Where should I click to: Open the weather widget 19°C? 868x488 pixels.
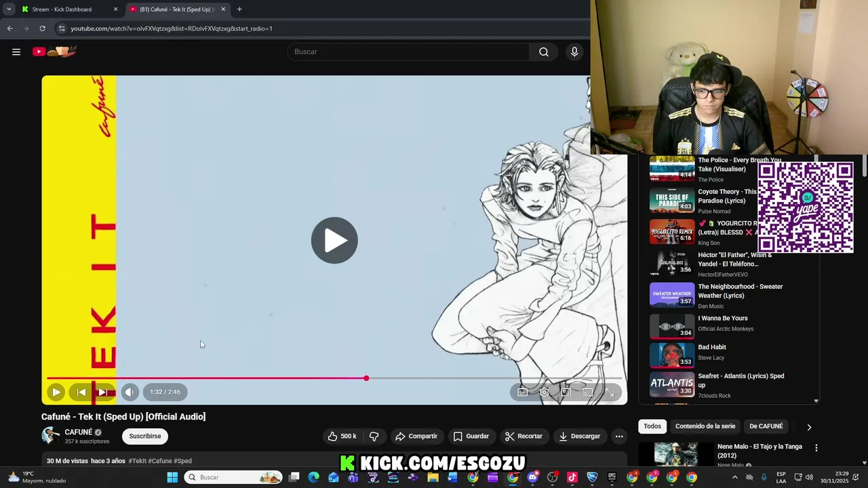37,477
